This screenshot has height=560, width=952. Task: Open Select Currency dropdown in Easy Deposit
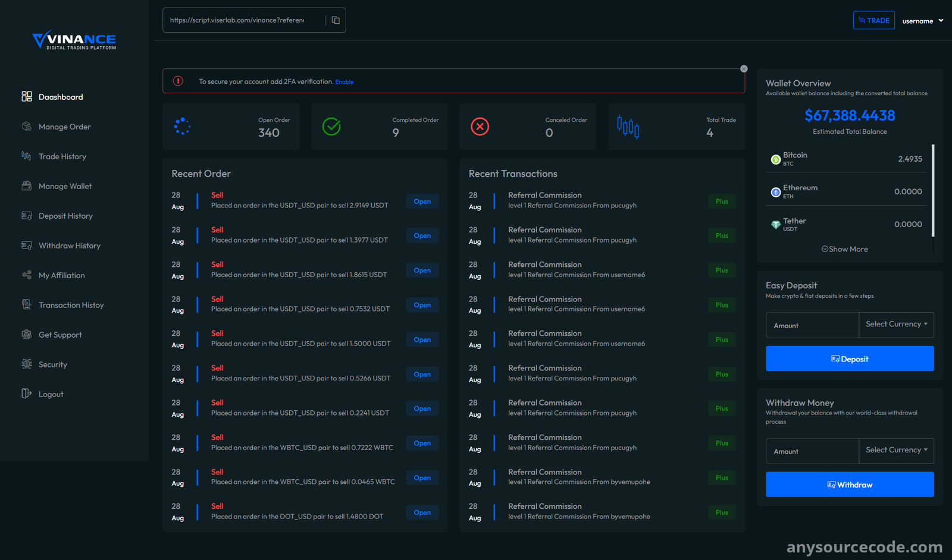click(896, 325)
